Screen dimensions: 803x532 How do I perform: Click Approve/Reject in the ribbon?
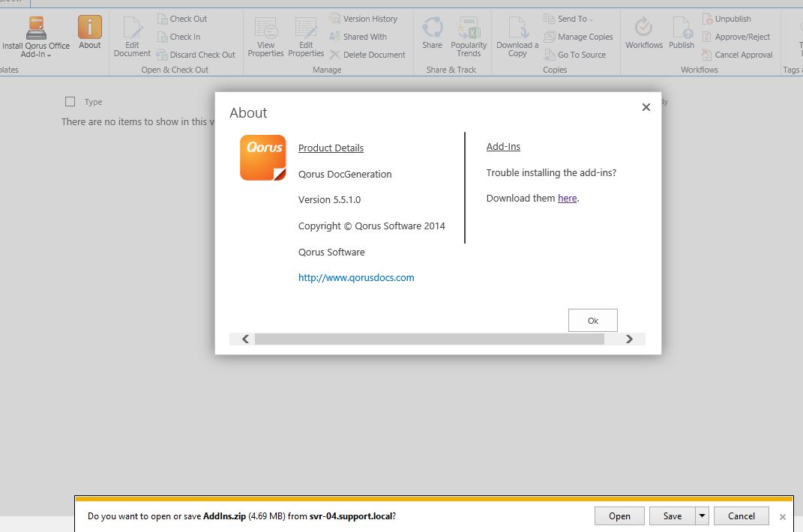pyautogui.click(x=736, y=37)
